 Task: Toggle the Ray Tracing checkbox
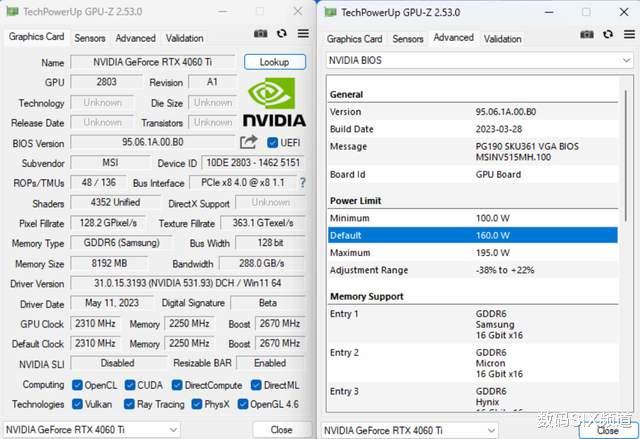coord(129,404)
